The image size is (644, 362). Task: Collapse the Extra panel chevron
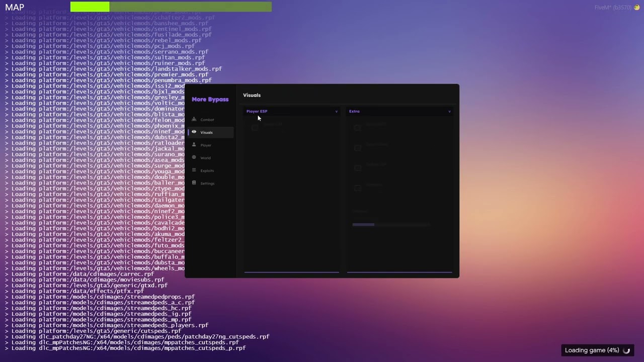click(x=449, y=112)
